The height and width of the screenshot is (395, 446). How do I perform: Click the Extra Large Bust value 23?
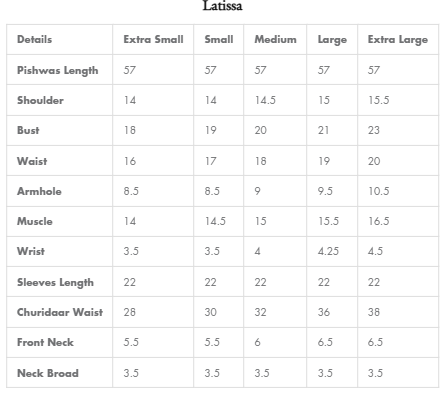click(x=374, y=130)
